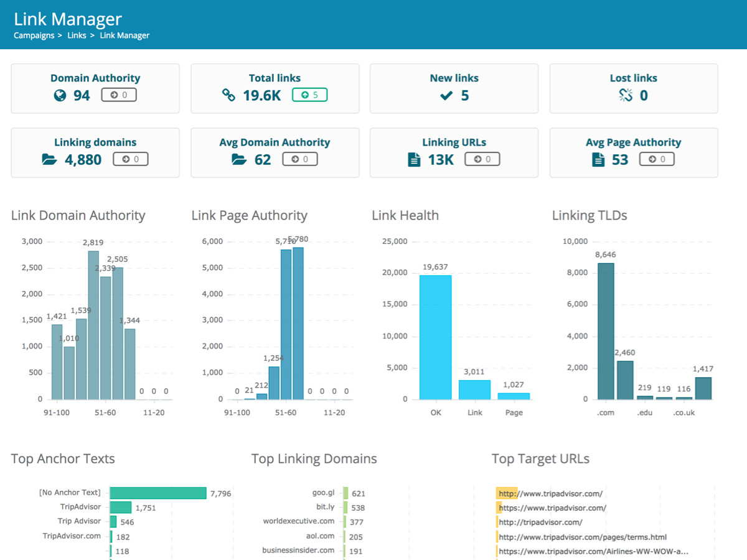Open Campaigns in the breadcrumb

tap(34, 35)
